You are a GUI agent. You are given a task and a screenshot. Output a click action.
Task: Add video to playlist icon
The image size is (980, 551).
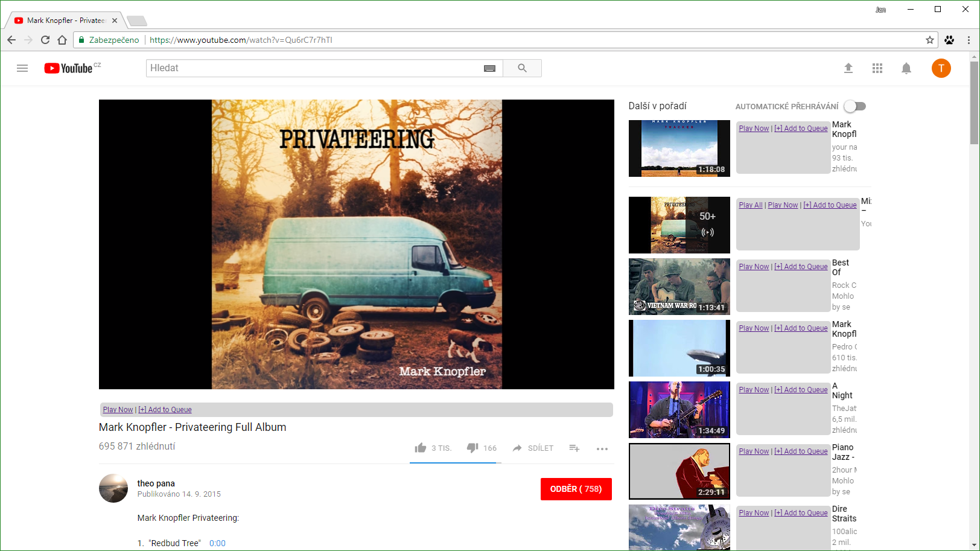pyautogui.click(x=574, y=448)
